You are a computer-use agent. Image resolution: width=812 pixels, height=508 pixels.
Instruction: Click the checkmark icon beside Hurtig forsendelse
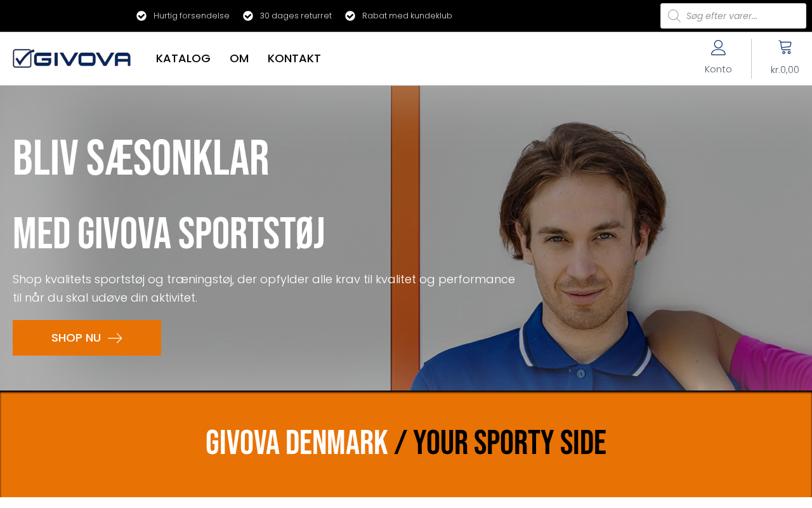point(141,16)
